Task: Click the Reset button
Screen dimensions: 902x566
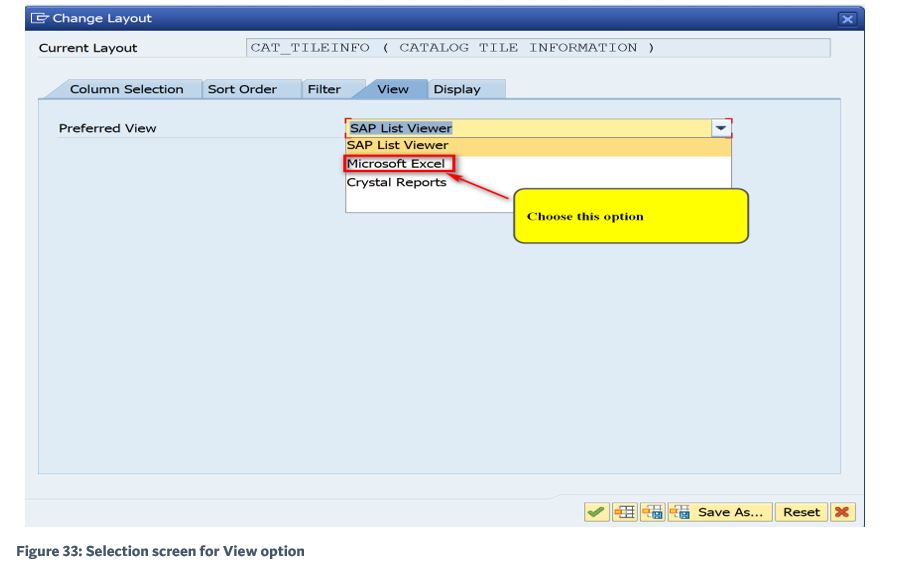Action: click(801, 511)
